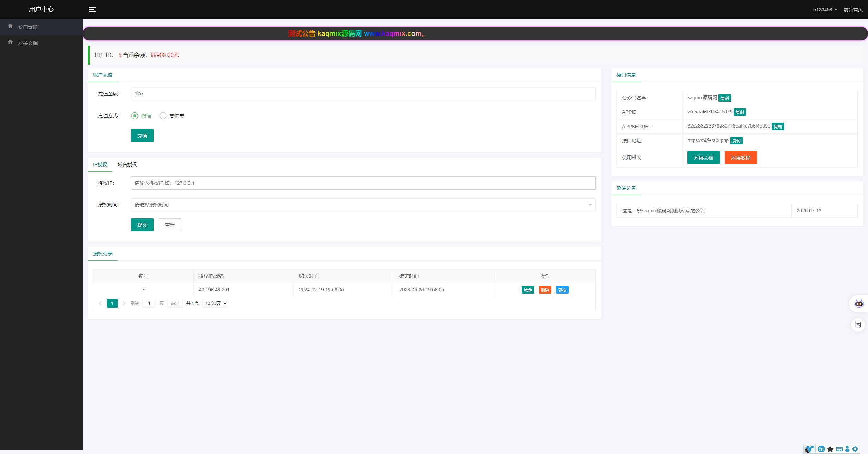Click the hamburger menu toggle in header

click(92, 10)
